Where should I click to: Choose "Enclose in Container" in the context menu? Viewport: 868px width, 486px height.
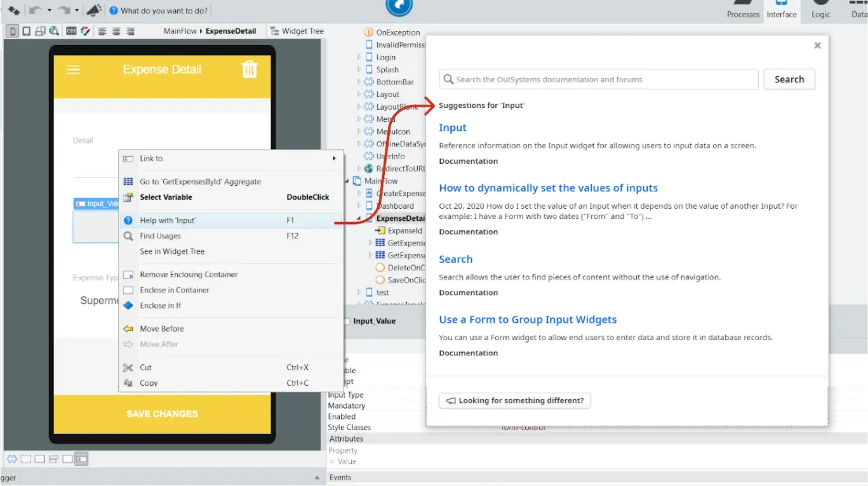click(x=231, y=290)
